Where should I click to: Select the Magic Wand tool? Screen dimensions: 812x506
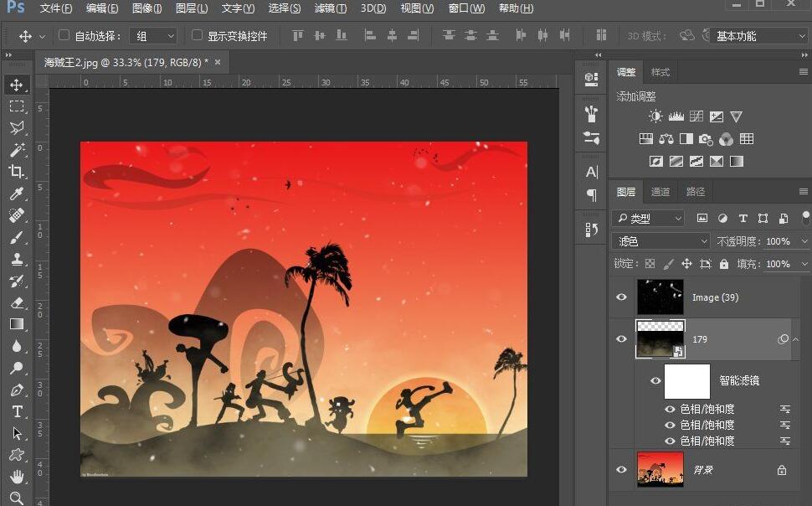(x=17, y=150)
